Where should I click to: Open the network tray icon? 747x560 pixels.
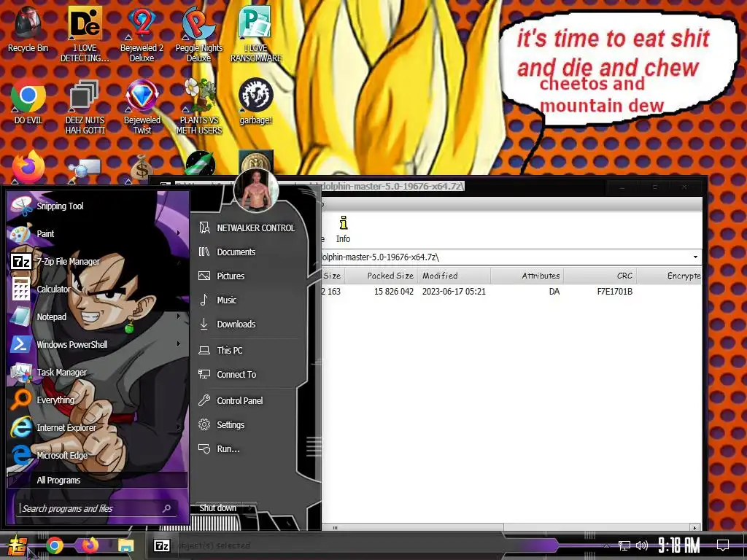point(624,545)
